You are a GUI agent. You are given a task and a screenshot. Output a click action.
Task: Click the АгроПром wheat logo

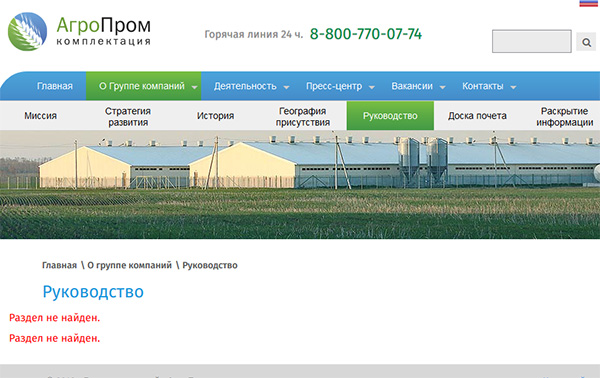coord(28,32)
